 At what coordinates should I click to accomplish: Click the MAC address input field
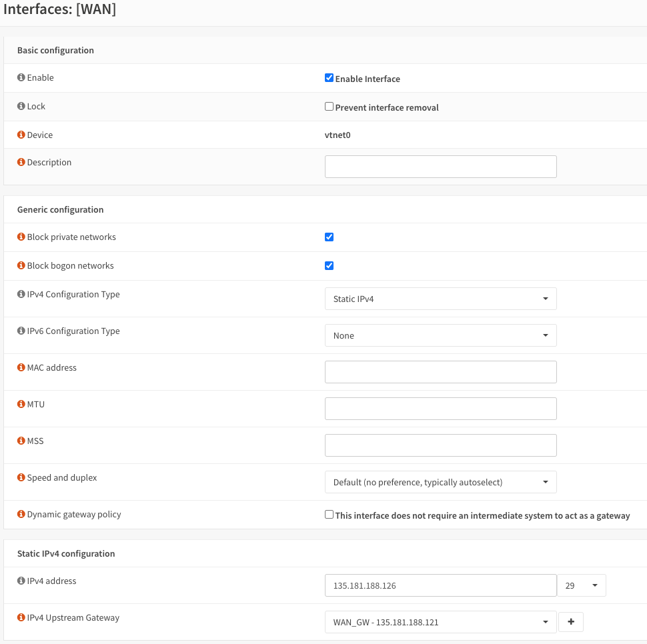click(x=441, y=372)
